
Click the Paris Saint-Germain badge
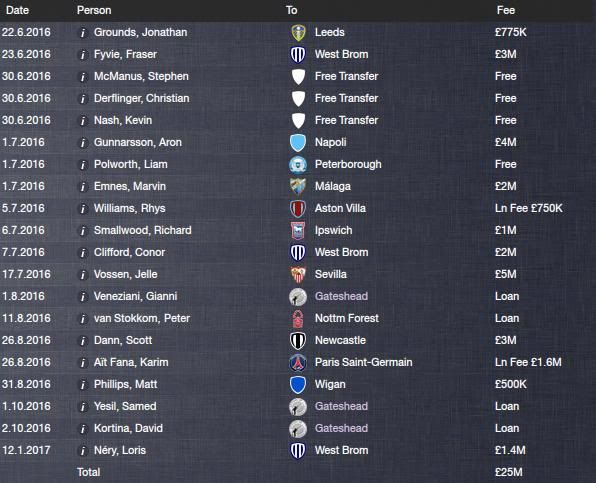click(298, 363)
